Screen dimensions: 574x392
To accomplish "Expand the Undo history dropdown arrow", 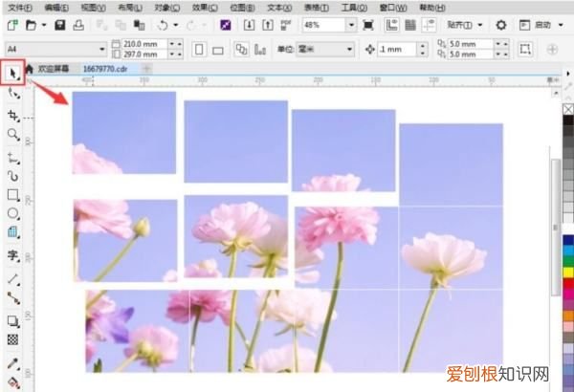I will (176, 25).
